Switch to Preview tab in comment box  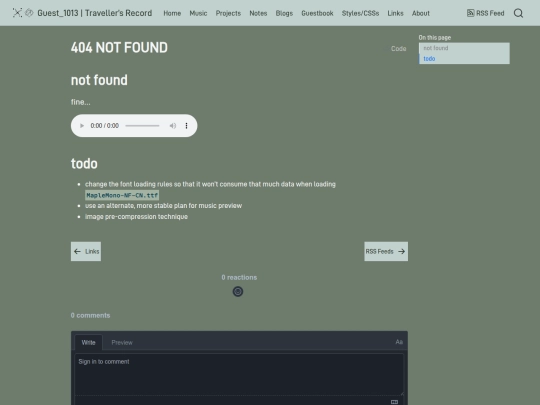pos(122,342)
